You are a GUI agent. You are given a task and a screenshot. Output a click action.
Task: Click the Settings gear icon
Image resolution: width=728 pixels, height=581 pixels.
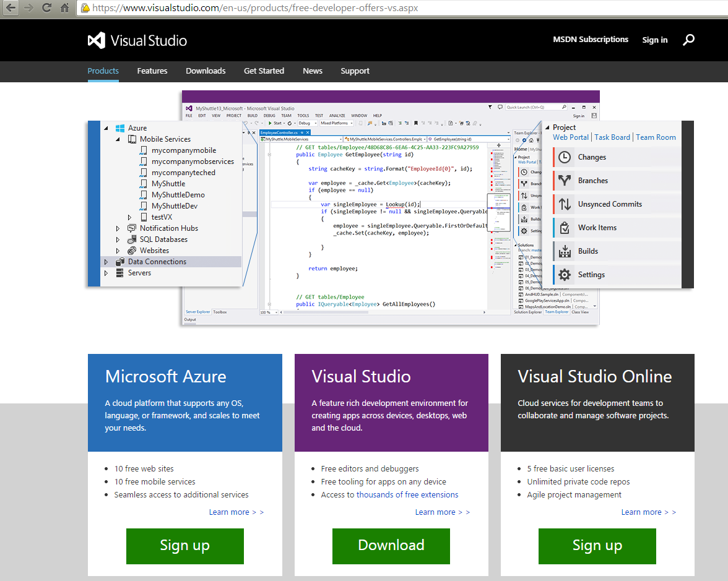565,275
